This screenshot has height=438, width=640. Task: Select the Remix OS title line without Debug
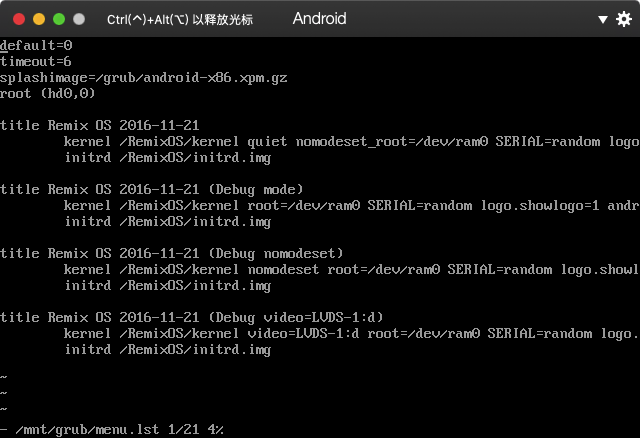click(x=100, y=125)
